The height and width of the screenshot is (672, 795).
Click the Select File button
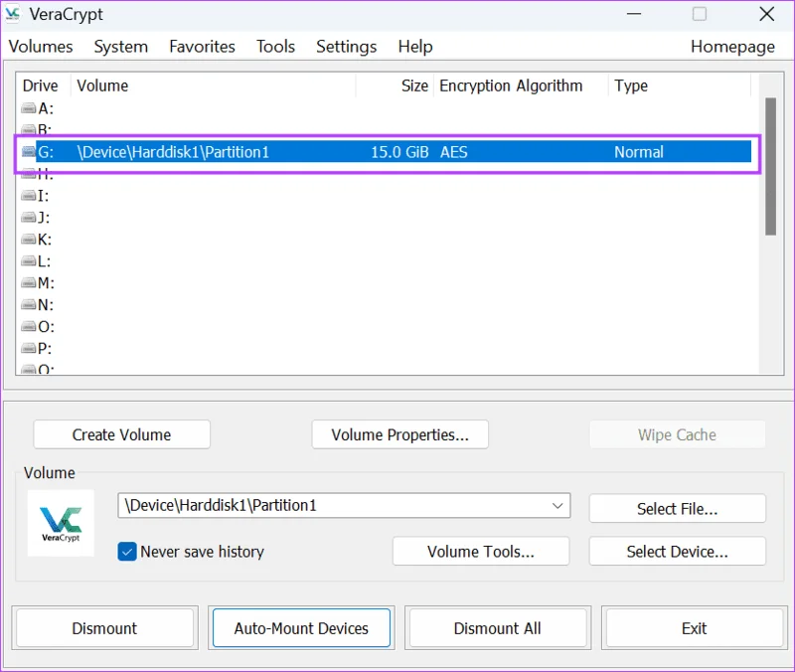[x=677, y=509]
